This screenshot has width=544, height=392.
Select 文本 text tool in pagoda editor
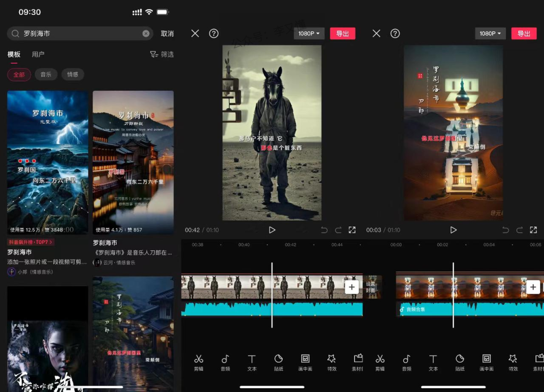pos(433,362)
